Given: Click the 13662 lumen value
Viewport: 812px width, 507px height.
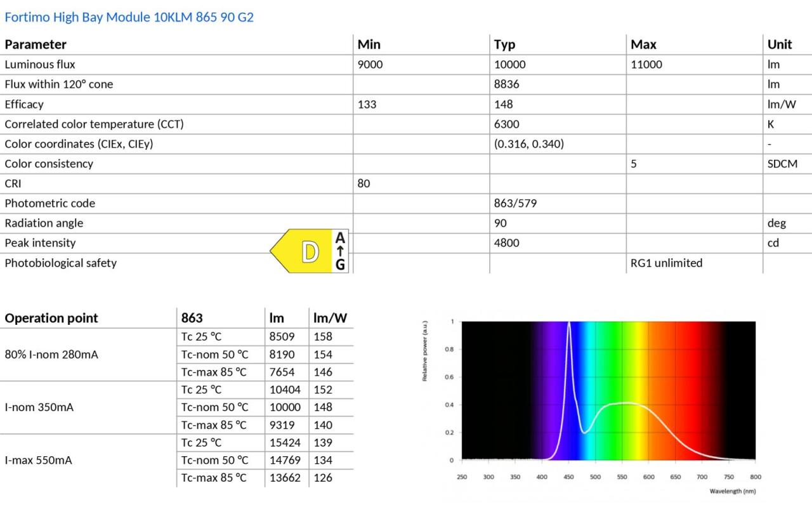Looking at the screenshot, I should pos(285,478).
